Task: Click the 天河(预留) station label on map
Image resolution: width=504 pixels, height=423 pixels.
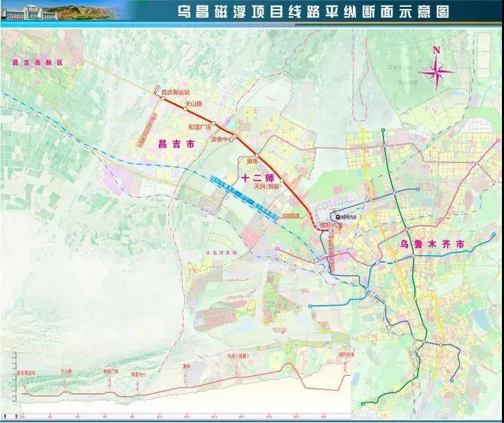Action: tap(267, 186)
